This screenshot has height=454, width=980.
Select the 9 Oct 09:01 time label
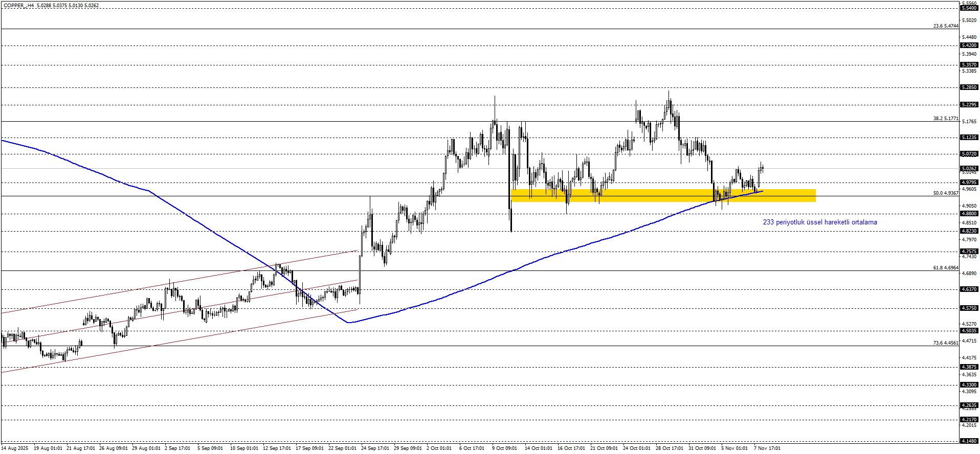[504, 448]
